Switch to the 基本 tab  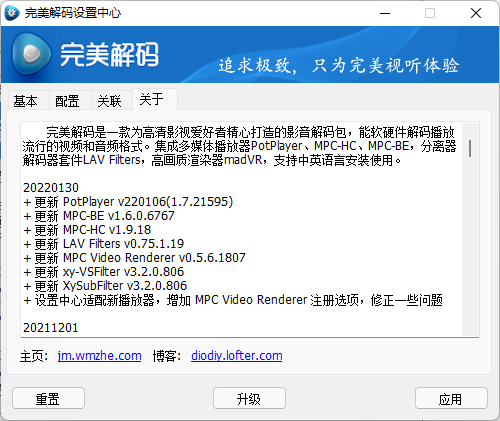(26, 101)
